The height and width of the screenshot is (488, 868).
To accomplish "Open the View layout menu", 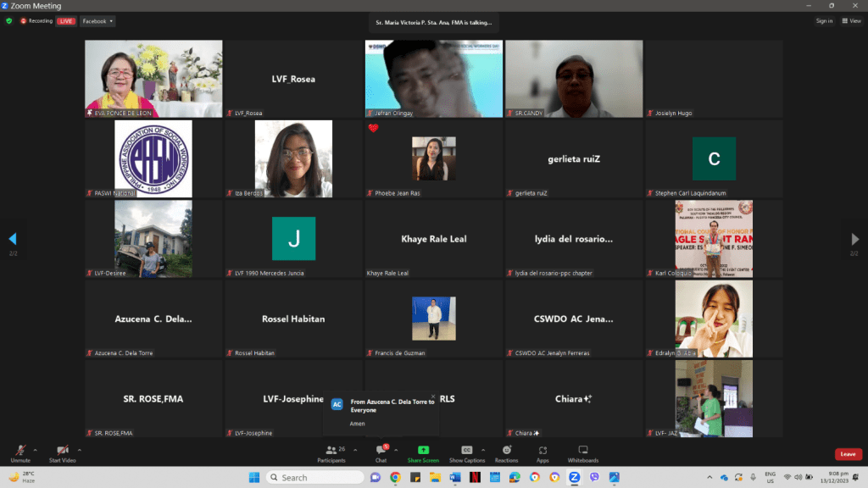I will click(852, 21).
